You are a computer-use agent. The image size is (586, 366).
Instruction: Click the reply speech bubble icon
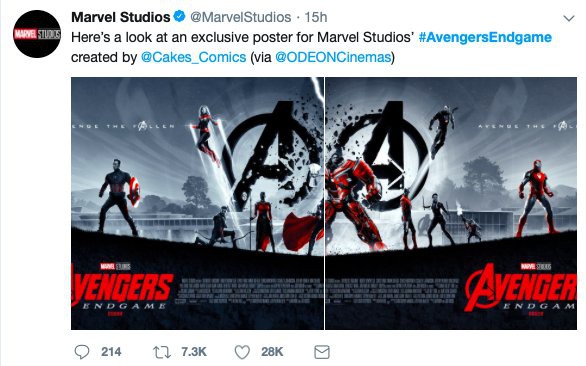pos(82,352)
